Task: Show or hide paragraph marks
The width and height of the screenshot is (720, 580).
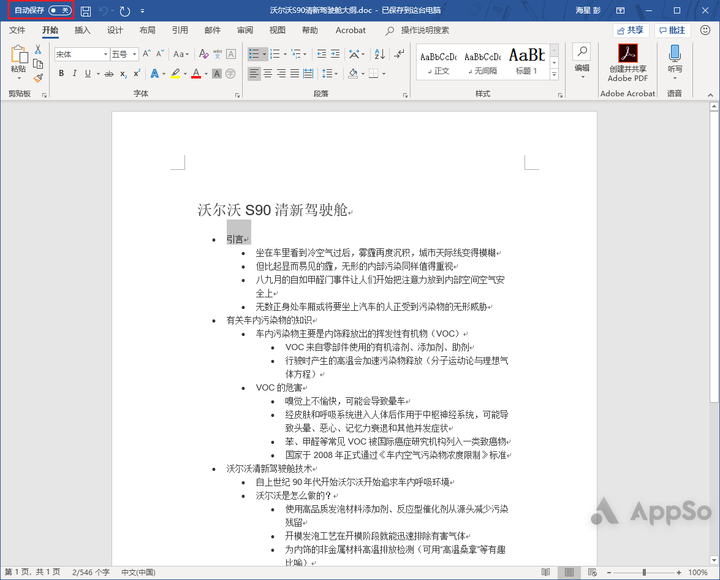Action: [399, 54]
